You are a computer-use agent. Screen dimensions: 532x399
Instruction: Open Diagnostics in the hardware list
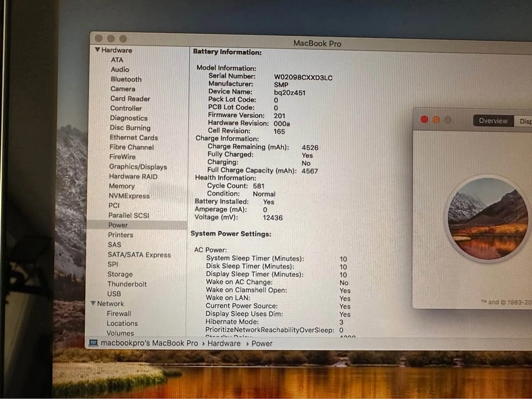pyautogui.click(x=129, y=118)
